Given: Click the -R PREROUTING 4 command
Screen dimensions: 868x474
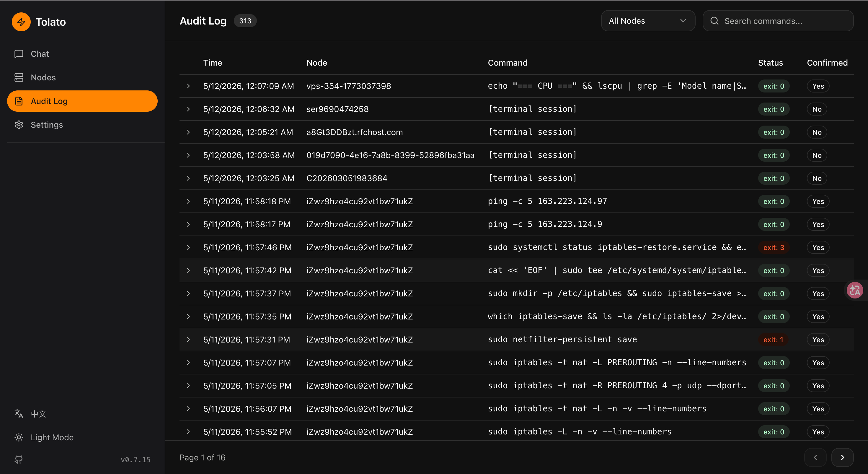Looking at the screenshot, I should [617, 386].
